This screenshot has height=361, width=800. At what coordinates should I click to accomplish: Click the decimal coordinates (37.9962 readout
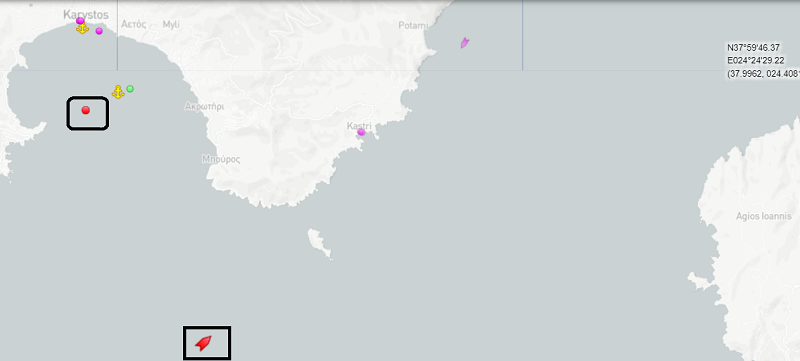click(x=763, y=73)
